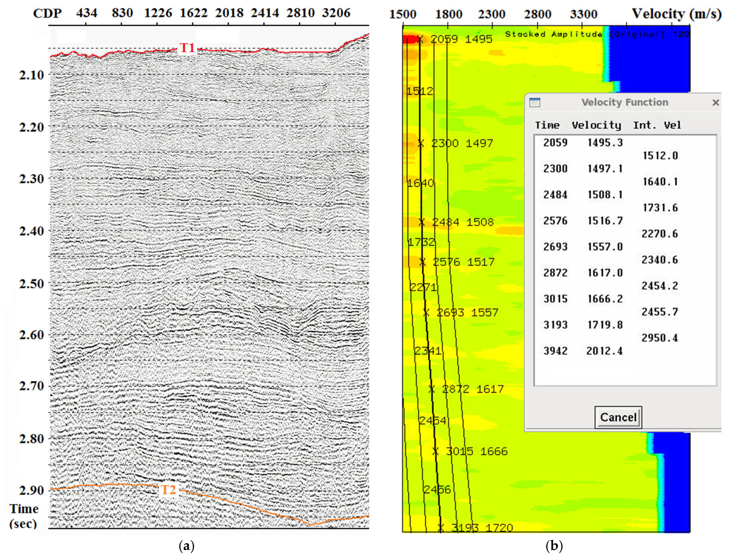
Task: Click velocity value 1508.1 in table
Action: pos(605,195)
